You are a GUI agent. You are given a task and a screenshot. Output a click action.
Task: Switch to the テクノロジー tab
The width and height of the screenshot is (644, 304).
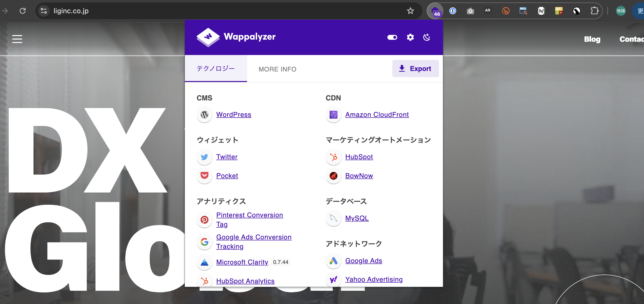[x=215, y=69]
